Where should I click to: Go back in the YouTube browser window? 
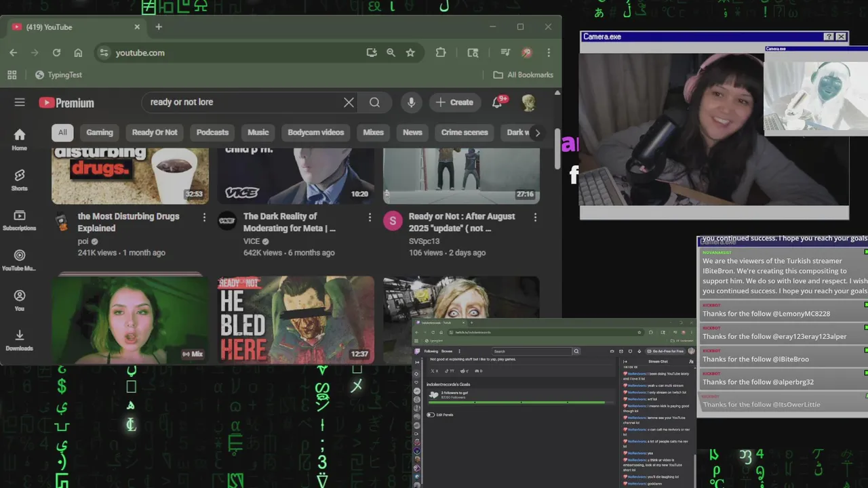pyautogui.click(x=14, y=53)
